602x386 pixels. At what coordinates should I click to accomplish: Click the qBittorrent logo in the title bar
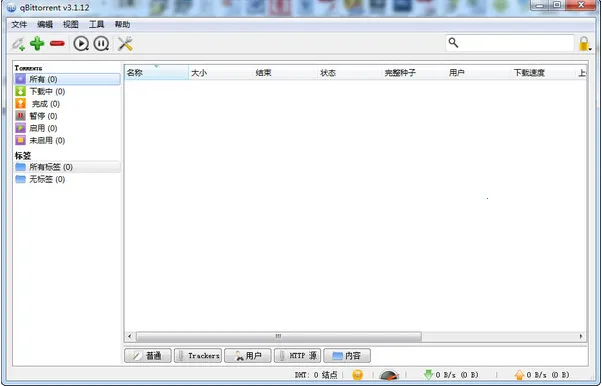12,7
